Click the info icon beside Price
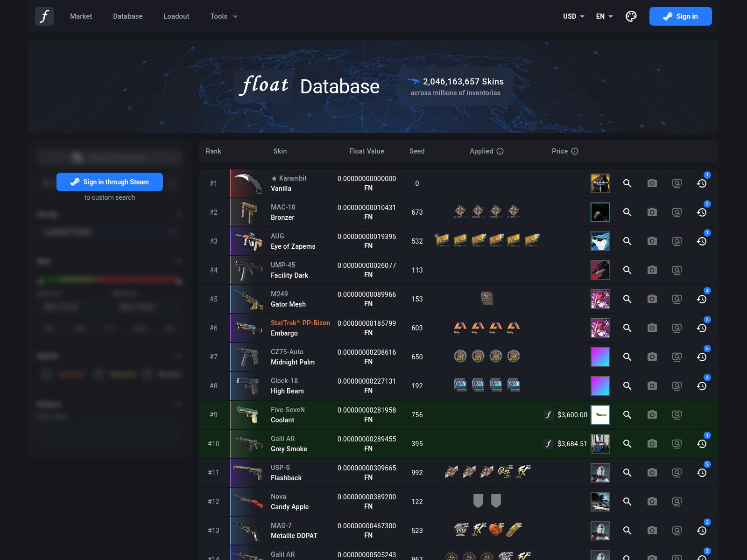This screenshot has width=747, height=560. tap(575, 151)
